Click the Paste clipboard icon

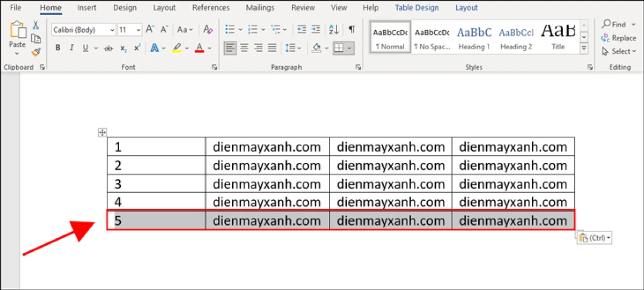[x=18, y=31]
